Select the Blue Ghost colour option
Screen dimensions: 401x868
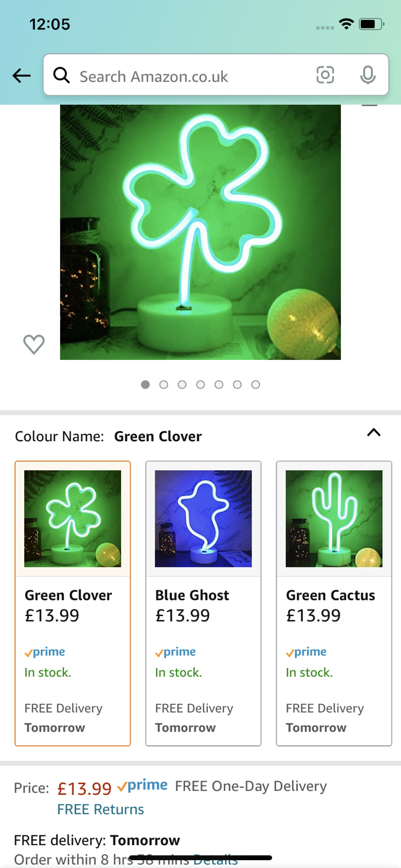204,603
